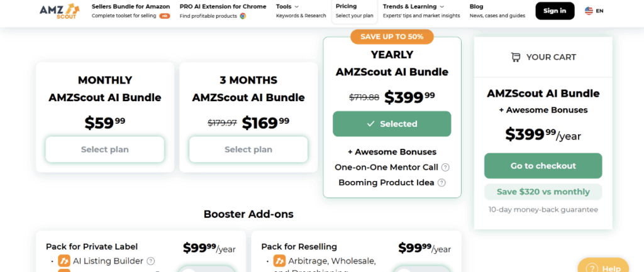Image resolution: width=644 pixels, height=272 pixels.
Task: Click help icon next to One-on-One Mentor Call
Action: click(445, 167)
